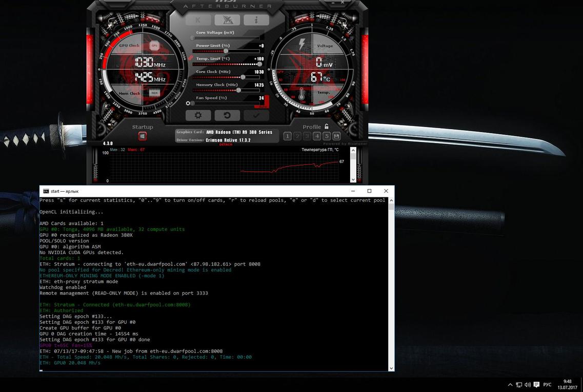The height and width of the screenshot is (392, 583).
Task: Click the 'Create GPU buffer for GPU #0' line
Action: (81, 328)
